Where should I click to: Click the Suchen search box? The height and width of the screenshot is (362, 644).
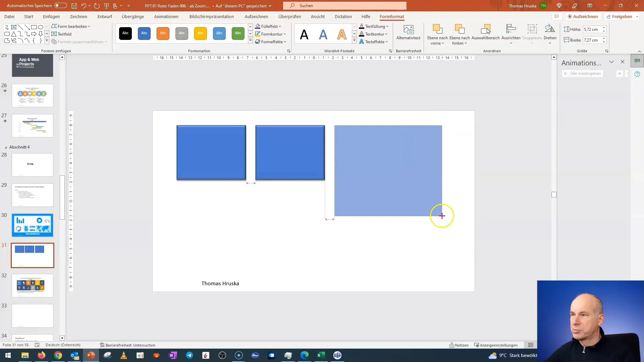click(345, 6)
